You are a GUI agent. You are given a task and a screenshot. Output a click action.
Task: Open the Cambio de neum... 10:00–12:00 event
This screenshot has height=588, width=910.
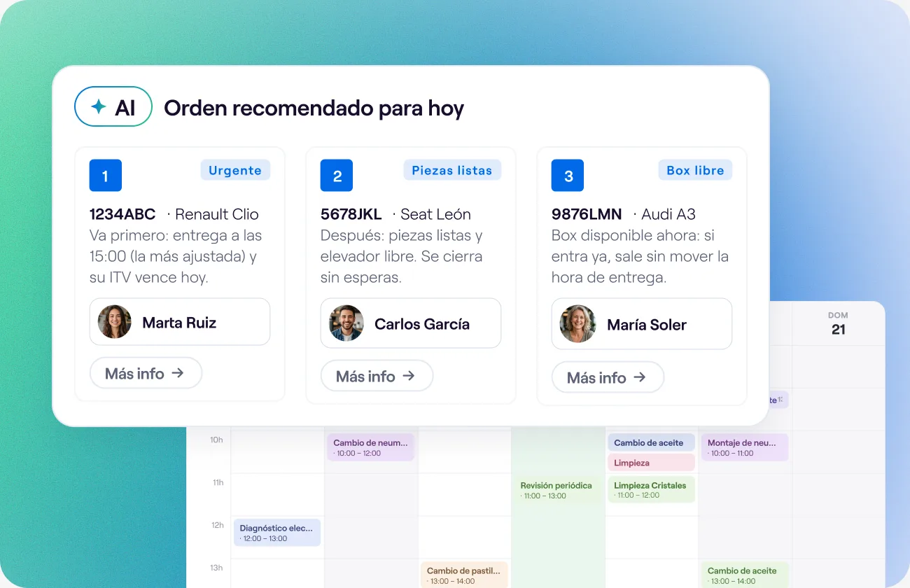click(x=371, y=447)
